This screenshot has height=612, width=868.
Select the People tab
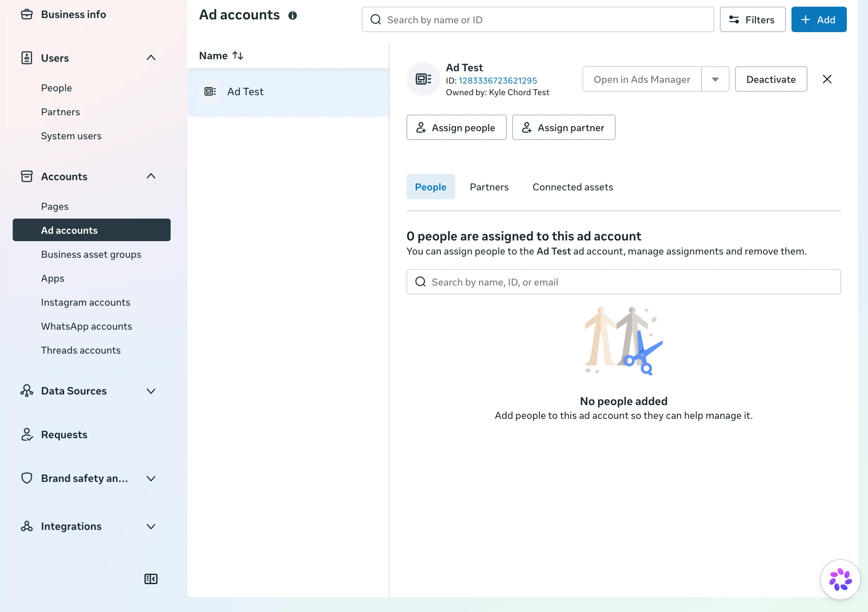430,187
